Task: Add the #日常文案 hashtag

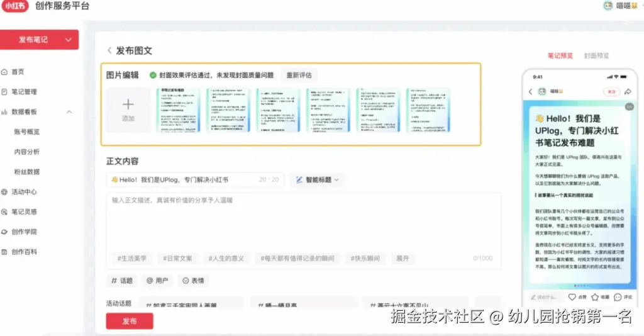Action: point(177,259)
